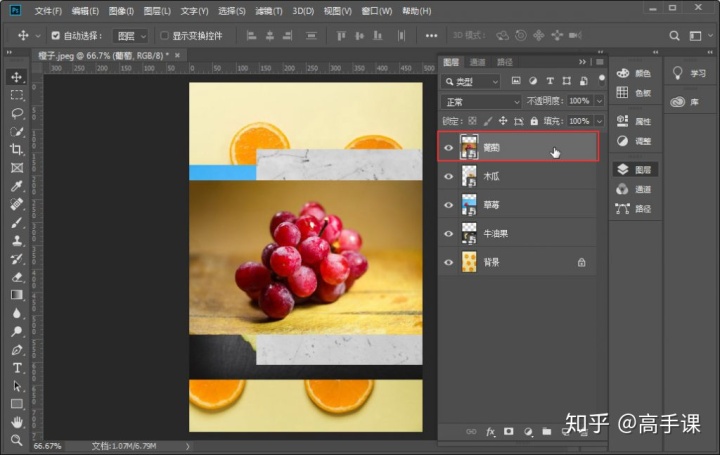Expand the toolbox double-arrow

[9, 53]
